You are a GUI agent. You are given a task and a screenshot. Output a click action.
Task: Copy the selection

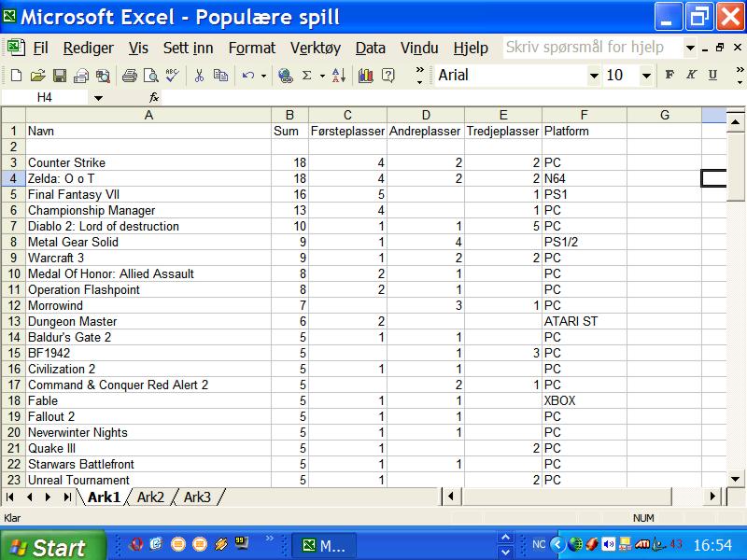pos(220,76)
